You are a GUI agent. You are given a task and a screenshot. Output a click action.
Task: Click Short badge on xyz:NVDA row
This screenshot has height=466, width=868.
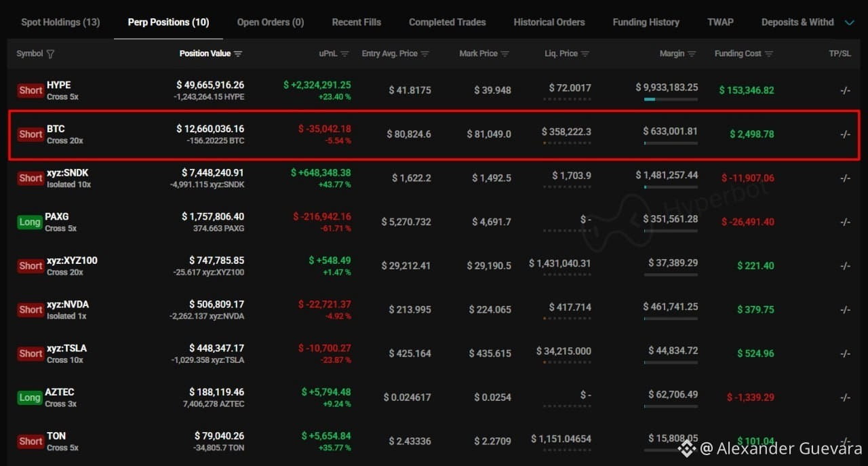pos(31,310)
